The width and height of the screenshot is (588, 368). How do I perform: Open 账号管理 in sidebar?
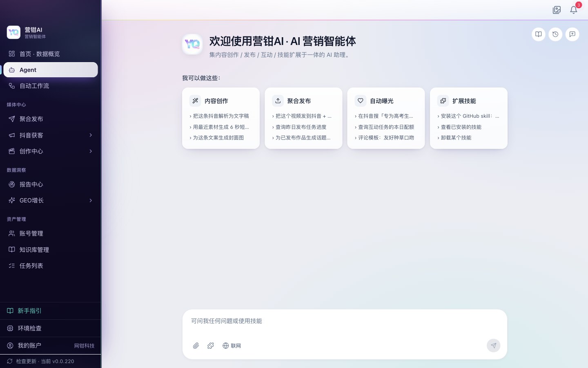51,233
